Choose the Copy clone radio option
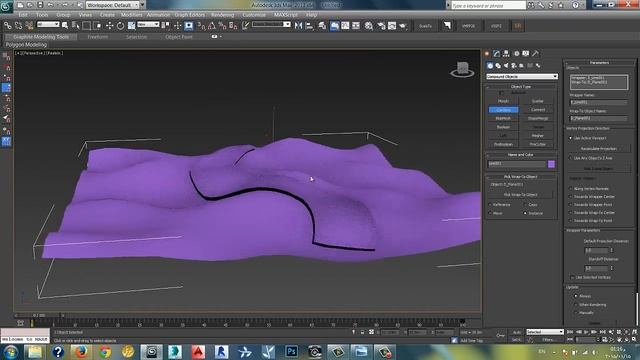640x360 pixels. 525,204
